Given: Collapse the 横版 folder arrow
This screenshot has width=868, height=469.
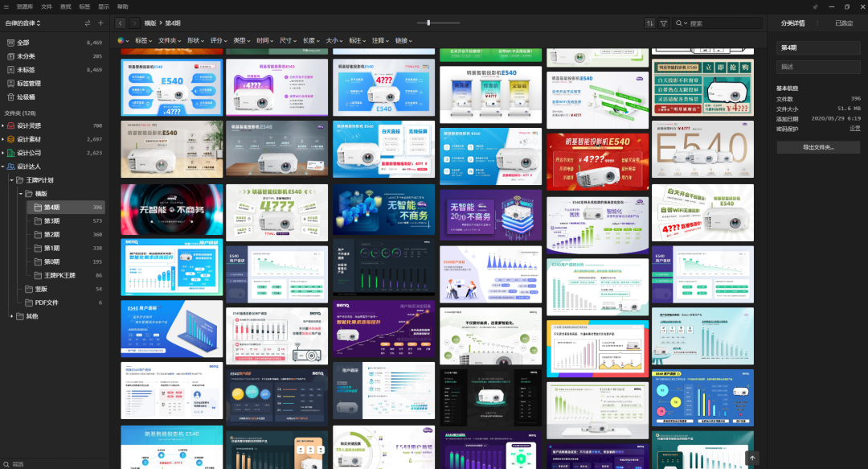Looking at the screenshot, I should click(x=20, y=194).
